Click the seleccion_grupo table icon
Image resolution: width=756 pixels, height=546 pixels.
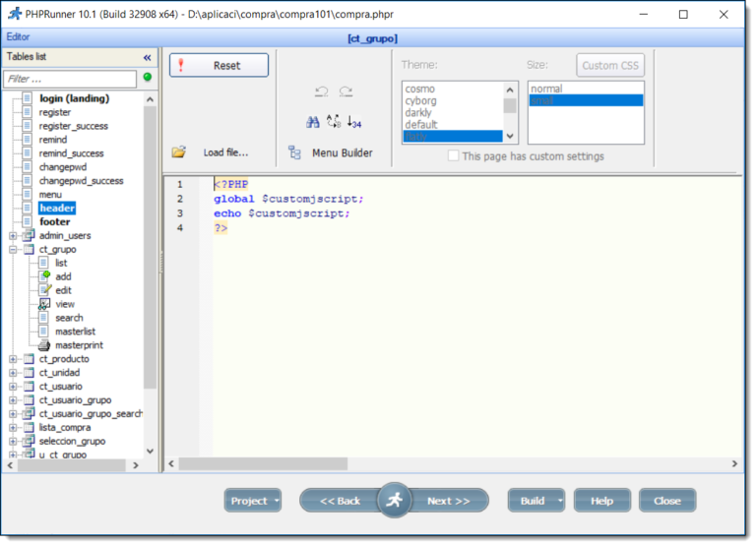coord(29,441)
